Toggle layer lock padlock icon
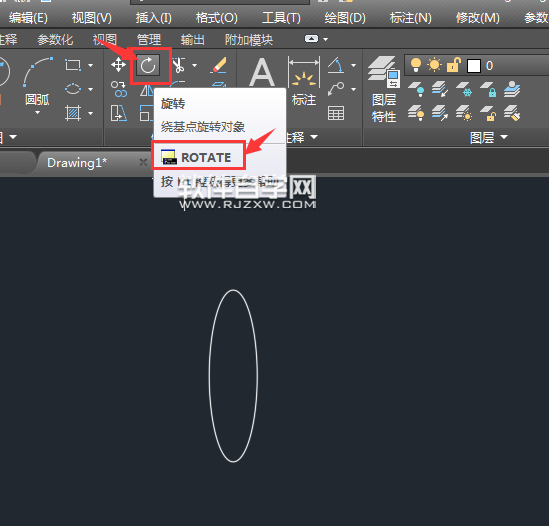 (453, 65)
